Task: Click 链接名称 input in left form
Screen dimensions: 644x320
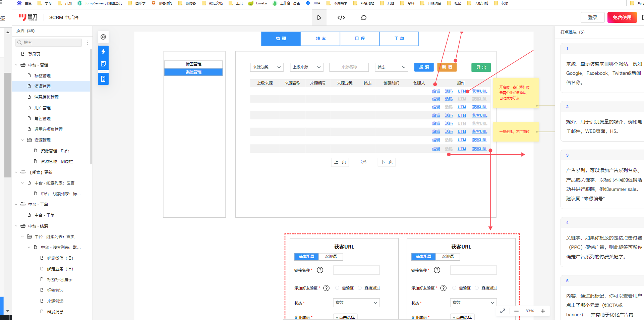Action: click(356, 270)
